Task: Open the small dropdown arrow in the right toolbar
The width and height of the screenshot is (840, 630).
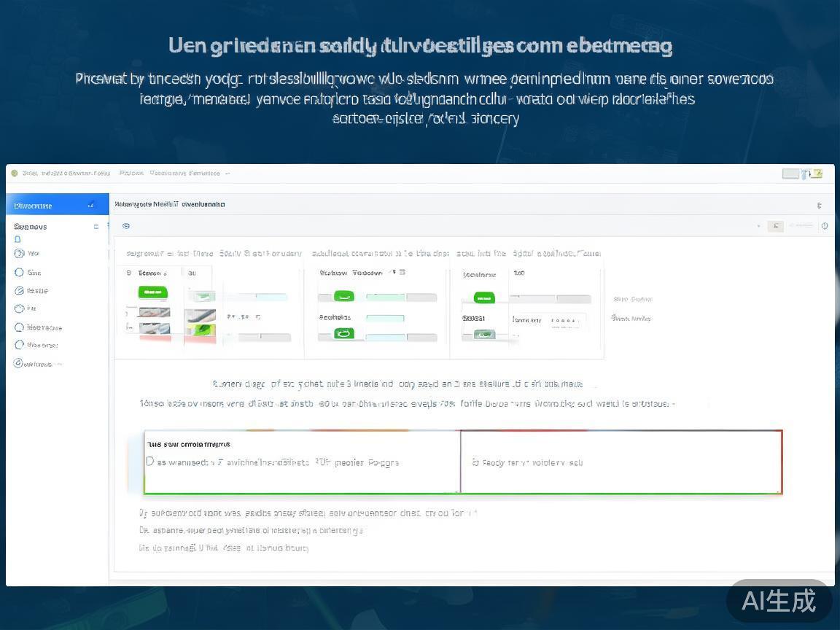Action: tap(758, 227)
